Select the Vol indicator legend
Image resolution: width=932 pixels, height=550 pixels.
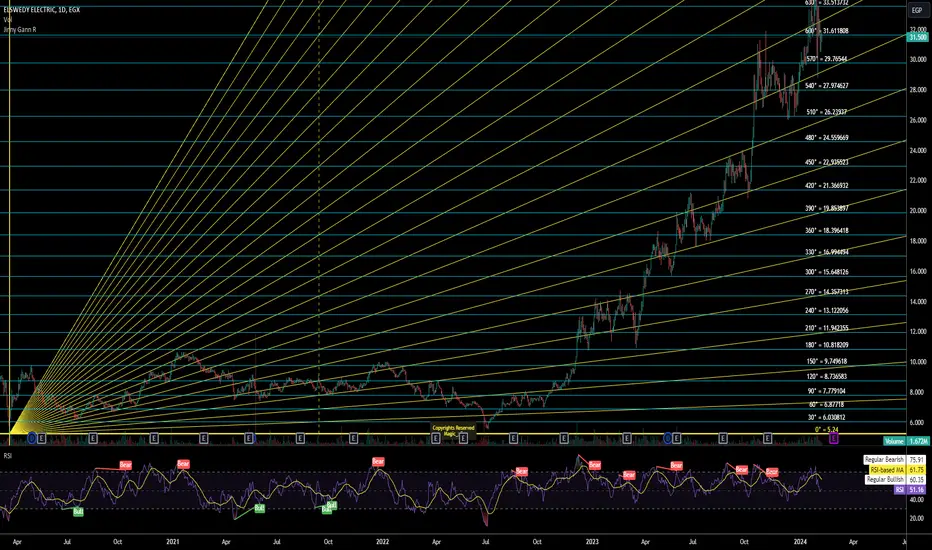coord(7,20)
